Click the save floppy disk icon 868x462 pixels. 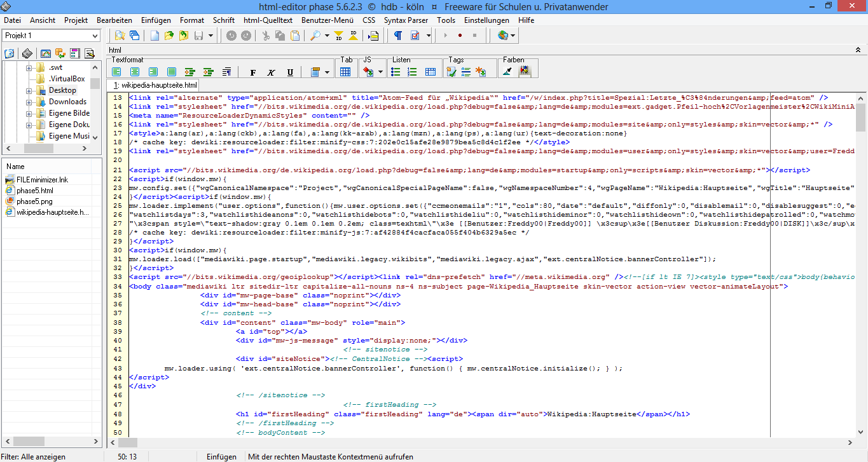point(198,36)
